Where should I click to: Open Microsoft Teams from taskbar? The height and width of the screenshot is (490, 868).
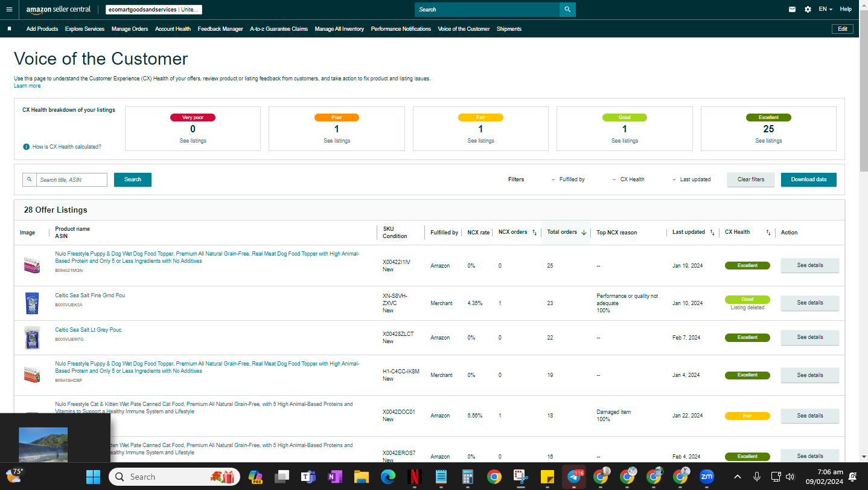pyautogui.click(x=308, y=477)
